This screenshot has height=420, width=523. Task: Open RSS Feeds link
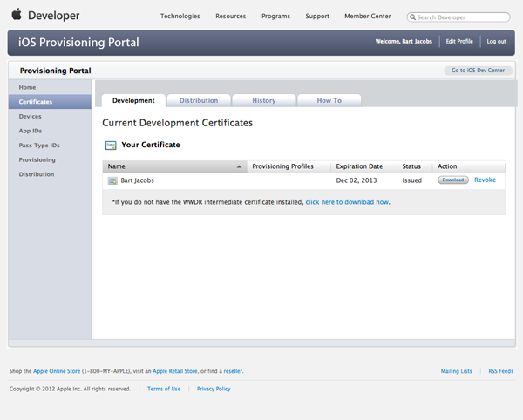tap(501, 371)
